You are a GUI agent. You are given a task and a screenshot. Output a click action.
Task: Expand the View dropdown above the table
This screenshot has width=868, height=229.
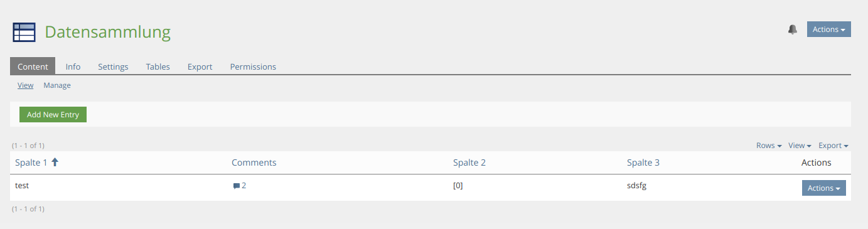click(x=800, y=146)
